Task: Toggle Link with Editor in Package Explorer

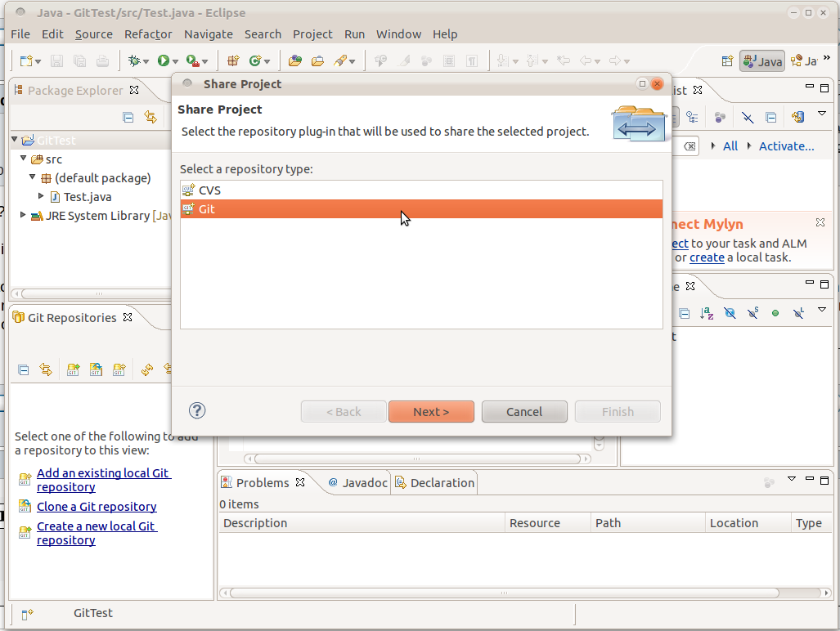Action: coord(150,117)
